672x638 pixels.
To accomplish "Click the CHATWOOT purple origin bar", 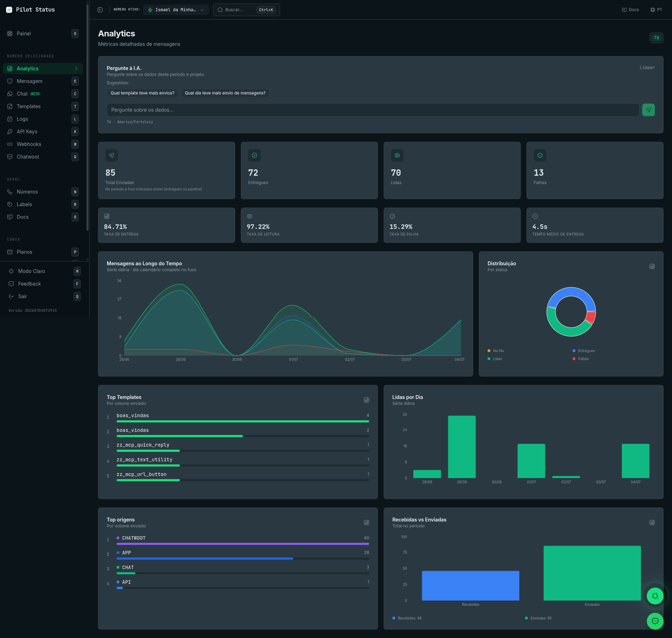I will pyautogui.click(x=243, y=544).
